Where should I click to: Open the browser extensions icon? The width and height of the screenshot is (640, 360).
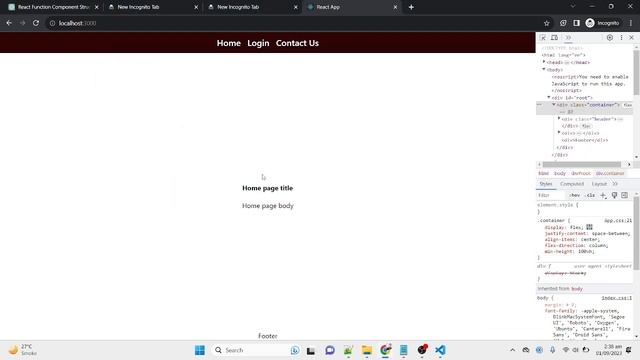point(563,23)
